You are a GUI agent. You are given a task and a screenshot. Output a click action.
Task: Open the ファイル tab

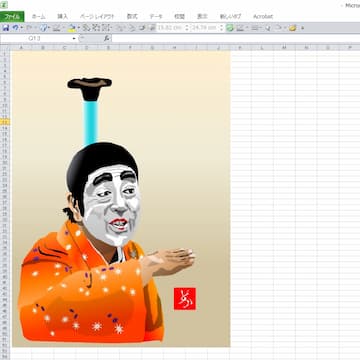tap(12, 16)
